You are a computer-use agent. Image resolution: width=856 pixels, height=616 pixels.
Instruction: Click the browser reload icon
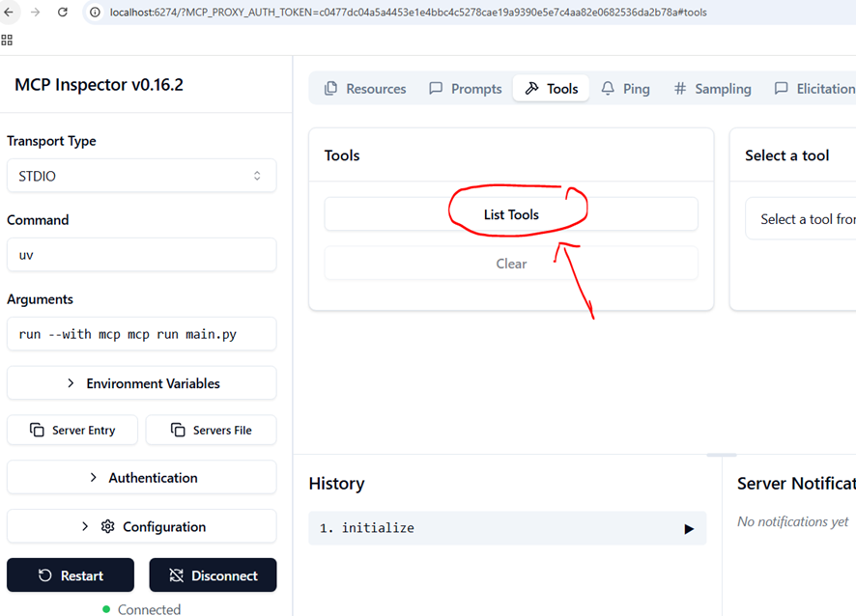(x=63, y=13)
